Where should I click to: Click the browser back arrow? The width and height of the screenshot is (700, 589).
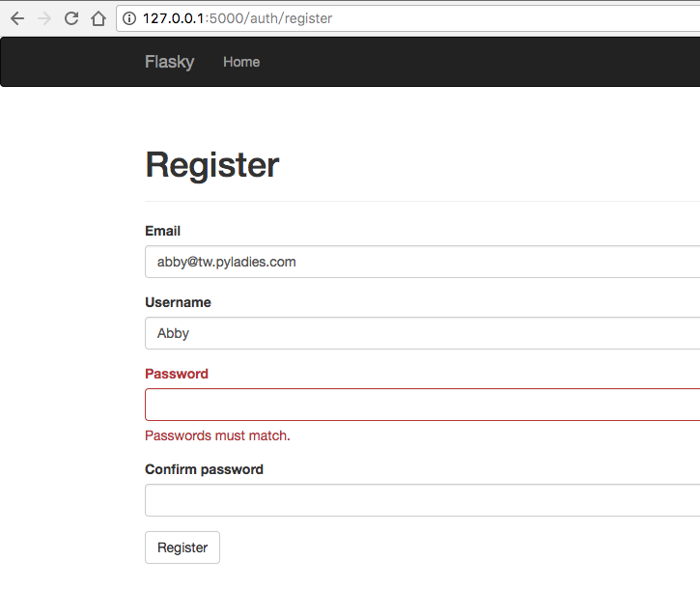[x=17, y=18]
